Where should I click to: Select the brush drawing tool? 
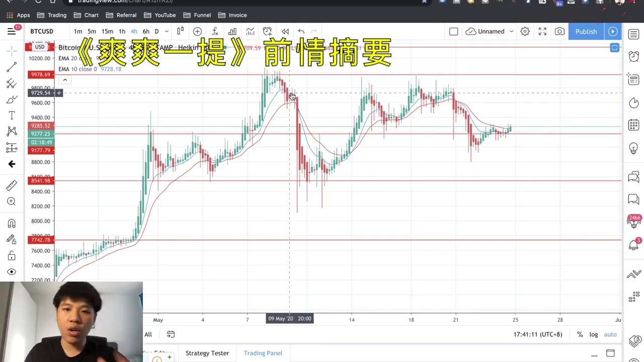pyautogui.click(x=12, y=99)
